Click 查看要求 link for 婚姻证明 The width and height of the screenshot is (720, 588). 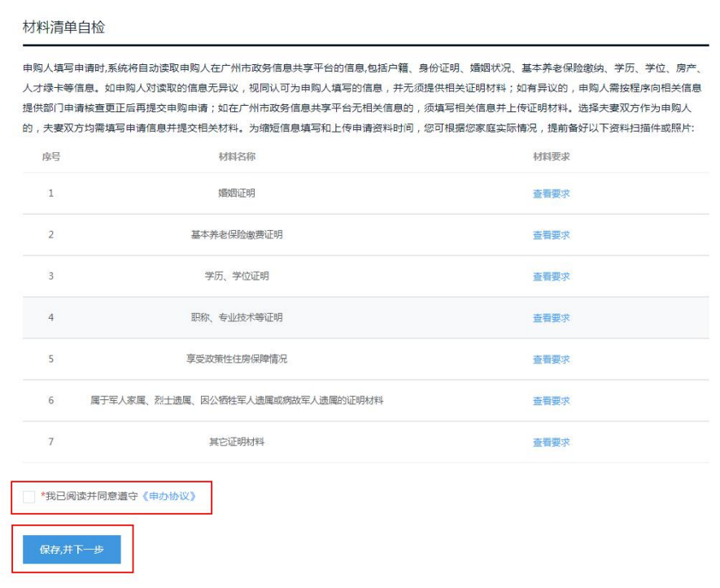[x=551, y=194]
